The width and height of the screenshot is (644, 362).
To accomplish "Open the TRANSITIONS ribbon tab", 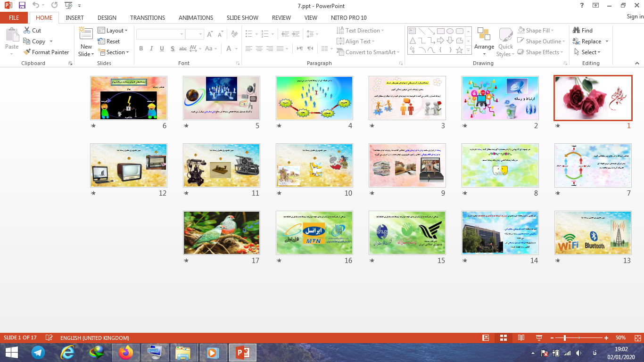I will (148, 17).
